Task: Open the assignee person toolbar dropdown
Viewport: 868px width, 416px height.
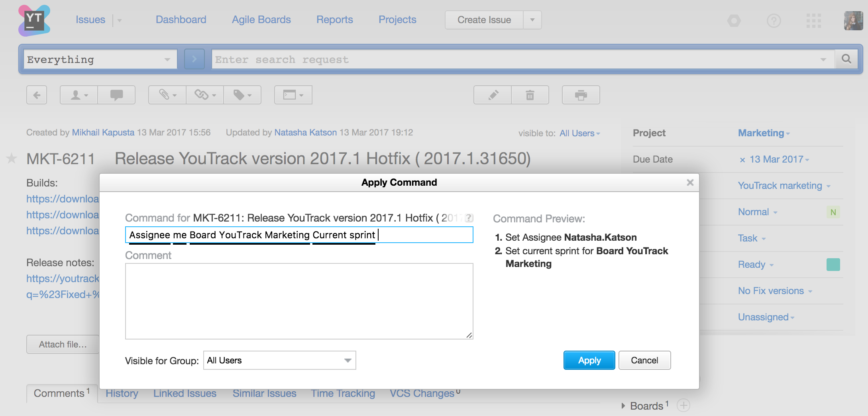Action: (x=79, y=95)
